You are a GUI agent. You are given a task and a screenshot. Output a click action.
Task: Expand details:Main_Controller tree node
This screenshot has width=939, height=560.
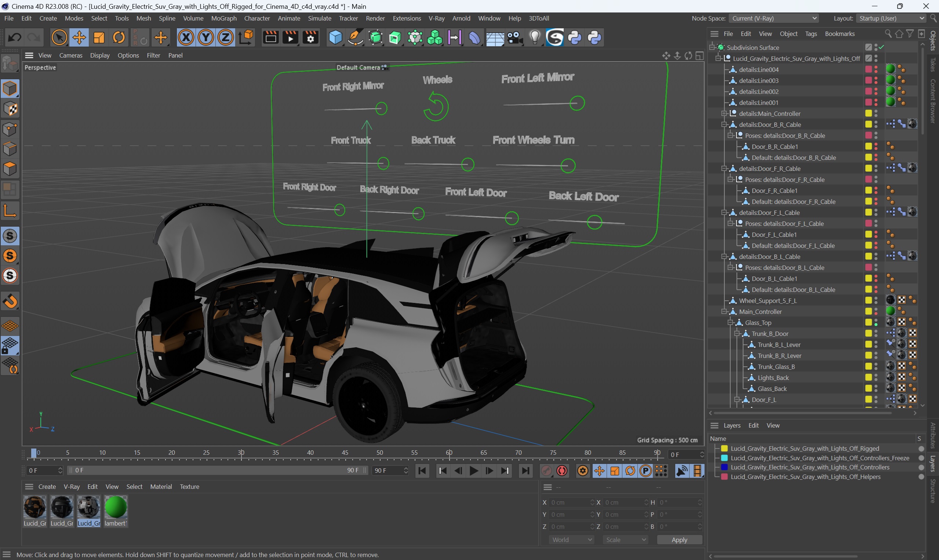(x=724, y=114)
